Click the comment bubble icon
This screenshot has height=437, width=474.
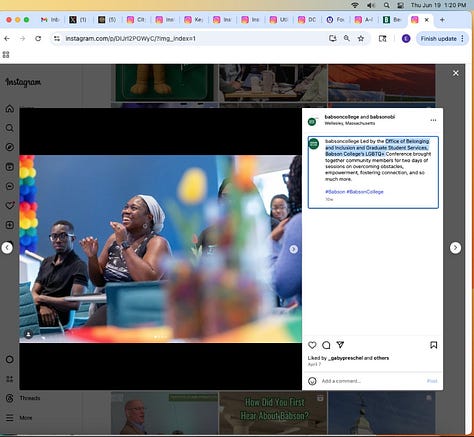point(326,345)
